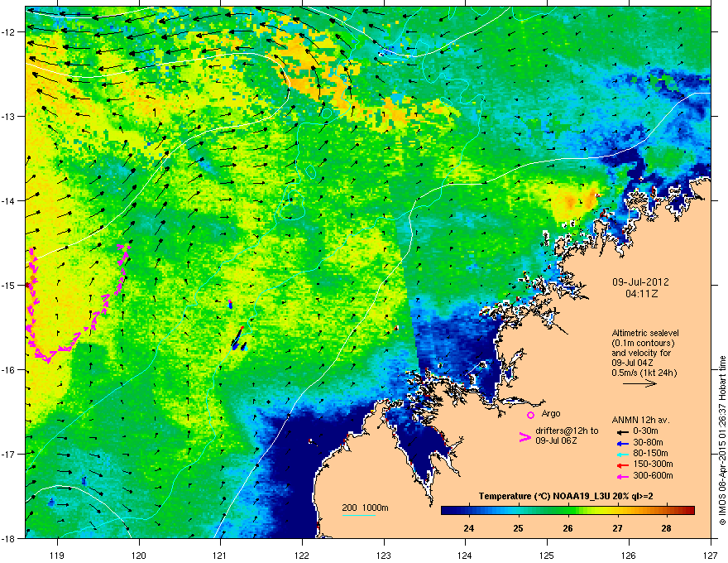Click the 'drifters@12h to' legend label
This screenshot has height=563, width=728.
pos(567,431)
